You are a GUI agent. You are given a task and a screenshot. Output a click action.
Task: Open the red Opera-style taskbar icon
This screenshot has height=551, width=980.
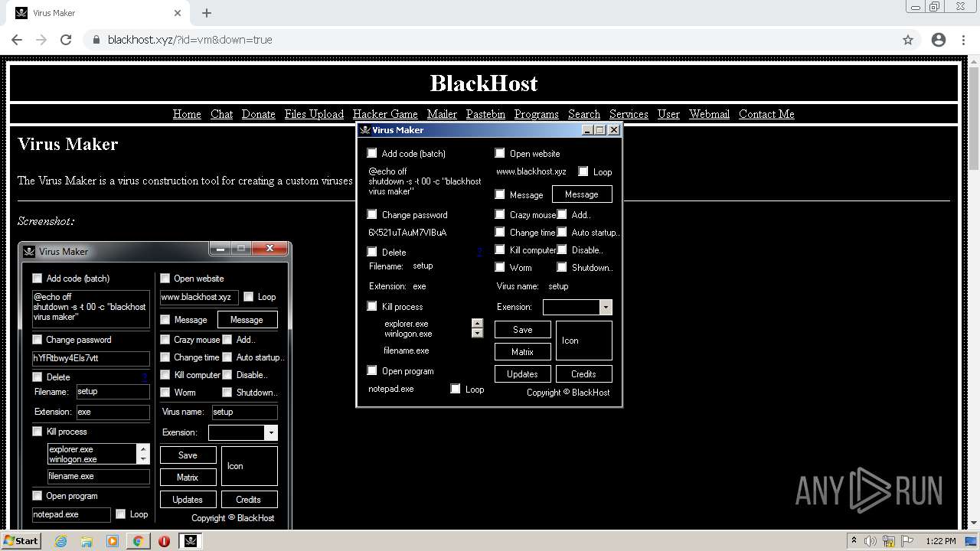coord(164,541)
